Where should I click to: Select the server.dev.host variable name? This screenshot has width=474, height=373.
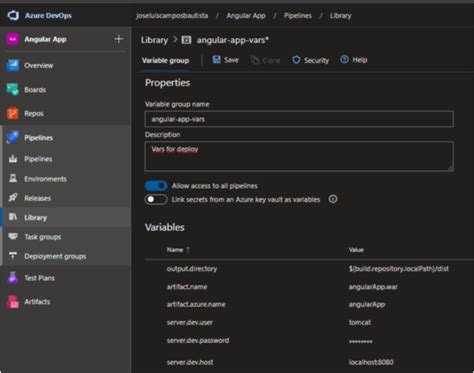click(190, 362)
